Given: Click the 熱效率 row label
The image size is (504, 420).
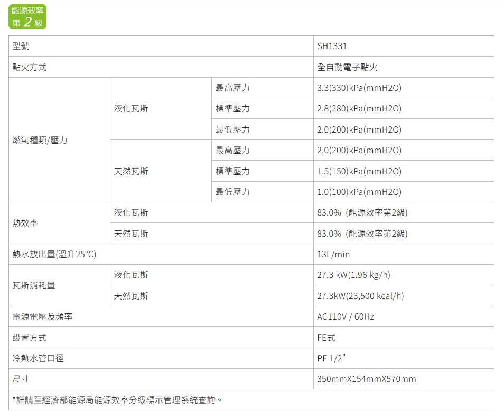Looking at the screenshot, I should (25, 223).
